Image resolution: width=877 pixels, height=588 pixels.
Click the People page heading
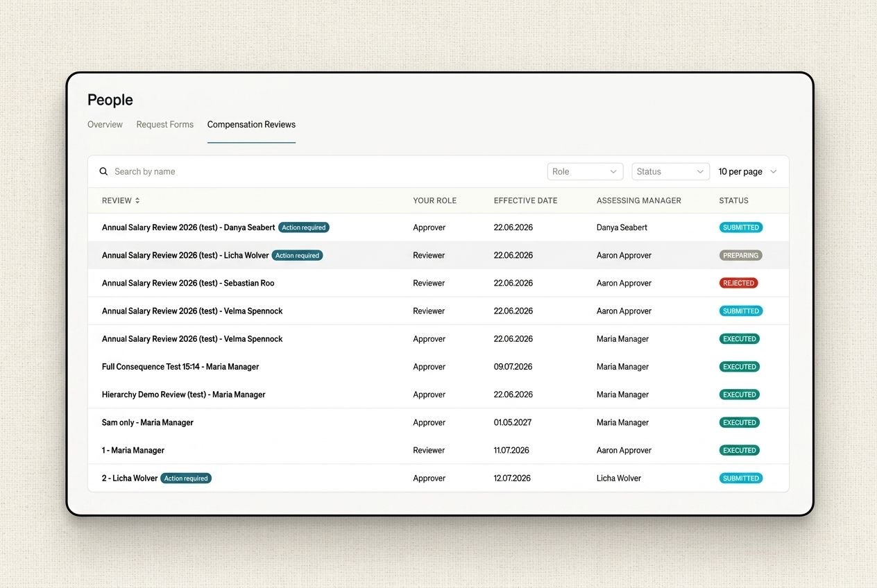tap(110, 100)
